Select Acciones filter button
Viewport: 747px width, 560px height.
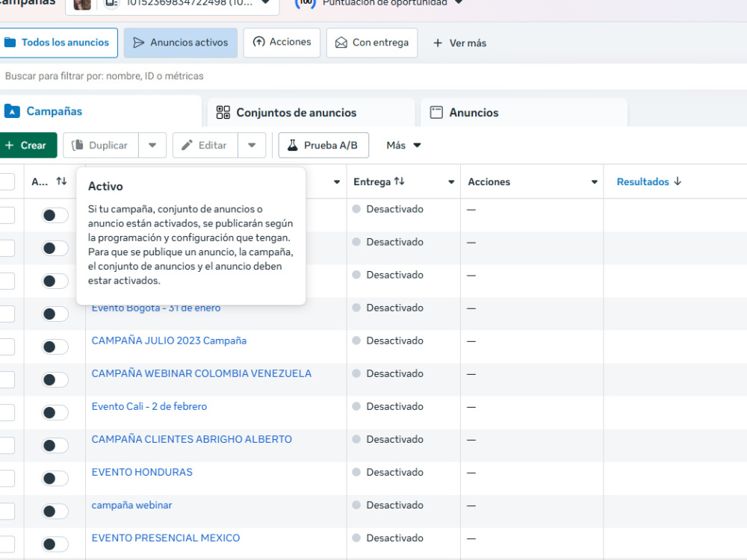282,43
